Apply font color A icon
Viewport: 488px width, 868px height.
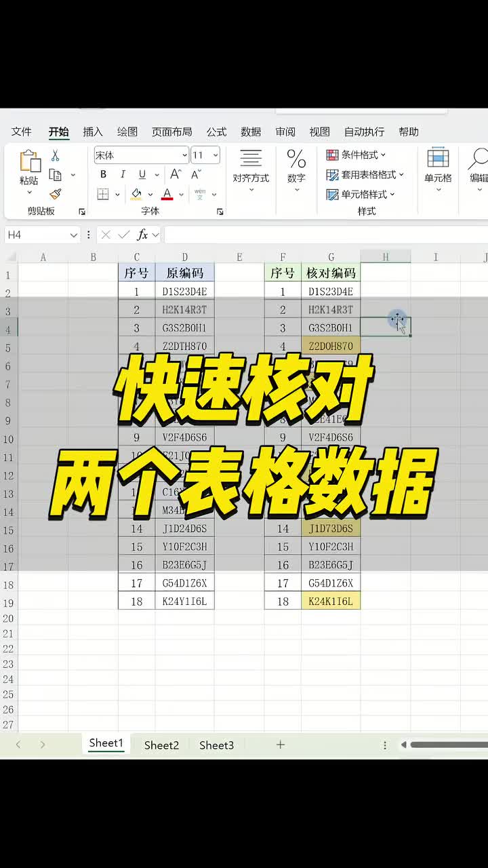pyautogui.click(x=167, y=194)
